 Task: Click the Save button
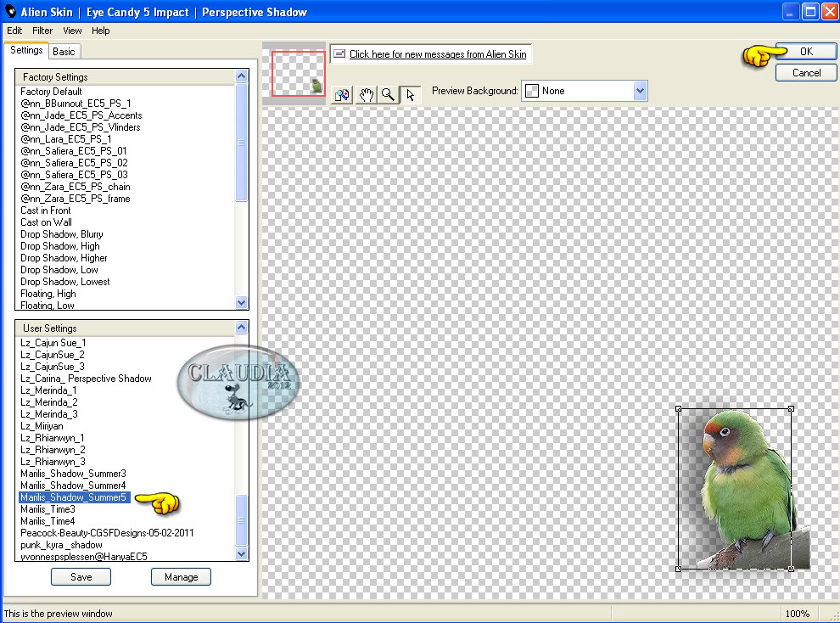tap(81, 577)
